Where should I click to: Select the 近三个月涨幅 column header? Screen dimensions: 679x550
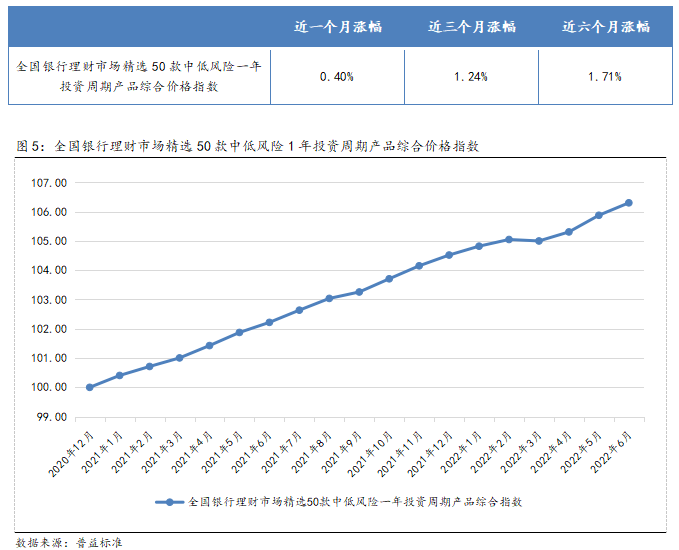[471, 26]
